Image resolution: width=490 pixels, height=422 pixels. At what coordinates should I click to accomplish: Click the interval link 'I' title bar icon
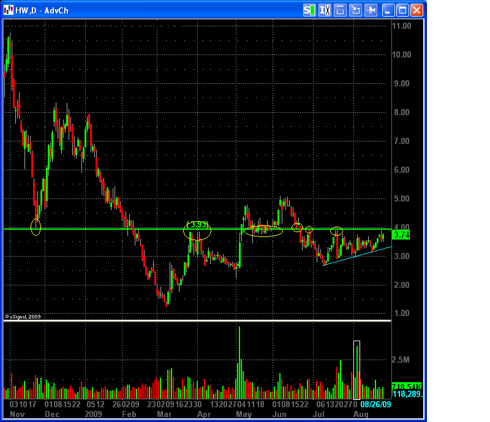[x=324, y=10]
